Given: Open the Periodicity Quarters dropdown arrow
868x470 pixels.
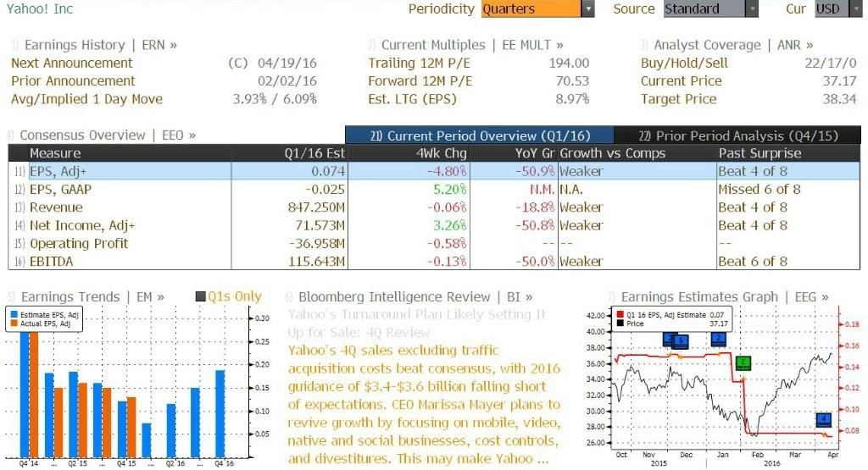Looking at the screenshot, I should coord(588,8).
